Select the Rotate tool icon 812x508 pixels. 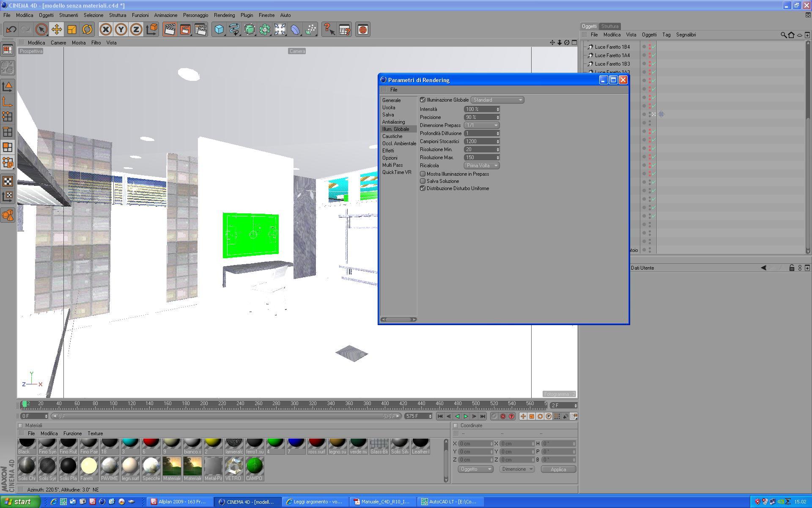point(87,30)
